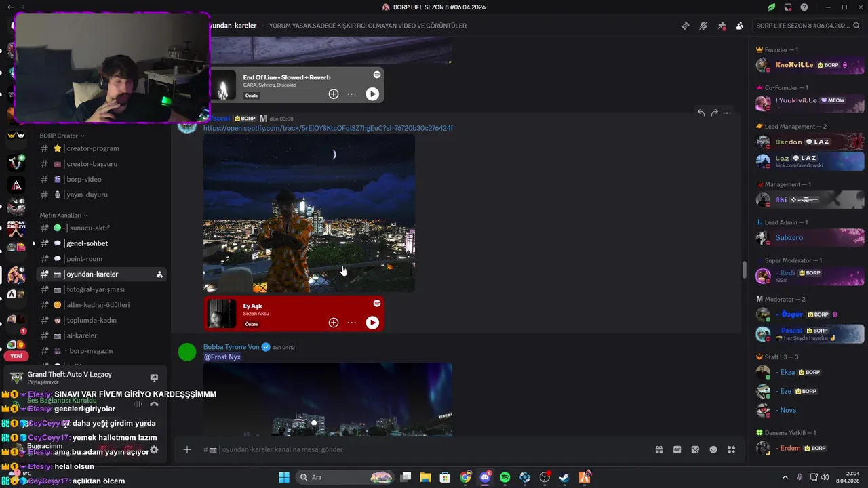The height and width of the screenshot is (488, 868).
Task: Toggle the member list icon
Action: [739, 26]
